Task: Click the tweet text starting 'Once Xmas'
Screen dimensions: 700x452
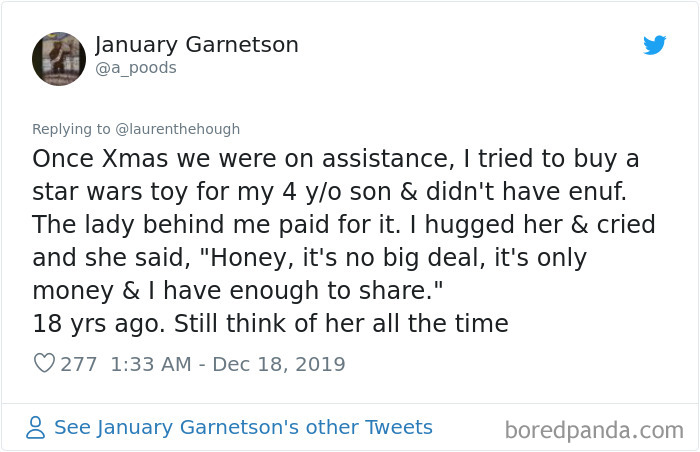Action: tap(344, 241)
